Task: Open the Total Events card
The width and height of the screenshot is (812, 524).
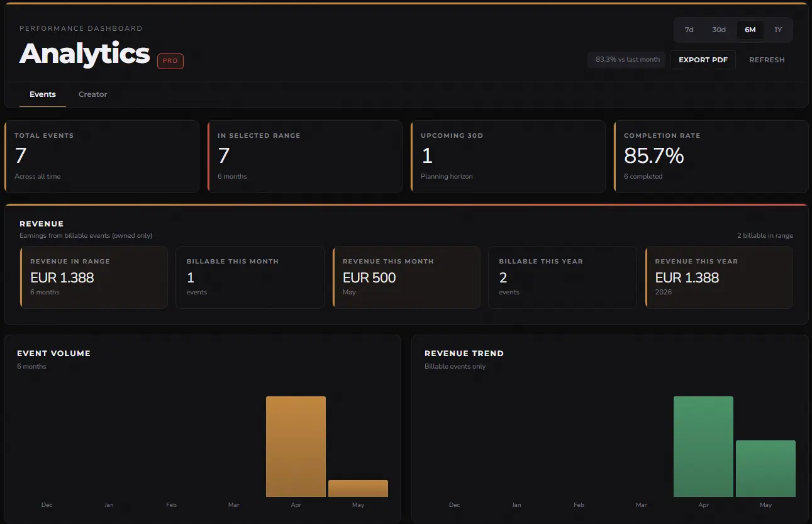Action: coord(101,156)
